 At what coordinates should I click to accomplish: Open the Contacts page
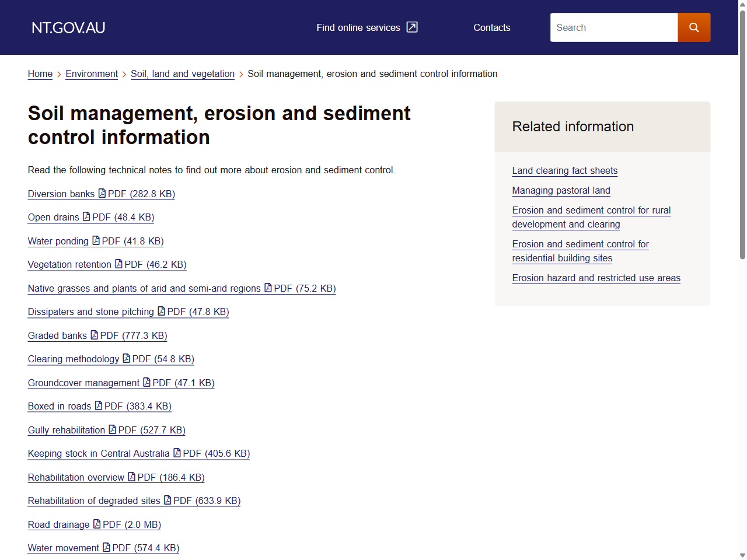click(491, 27)
